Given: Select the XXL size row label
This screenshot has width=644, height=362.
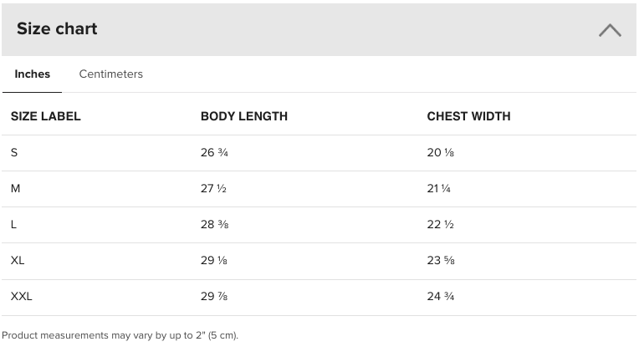Looking at the screenshot, I should click(22, 296).
